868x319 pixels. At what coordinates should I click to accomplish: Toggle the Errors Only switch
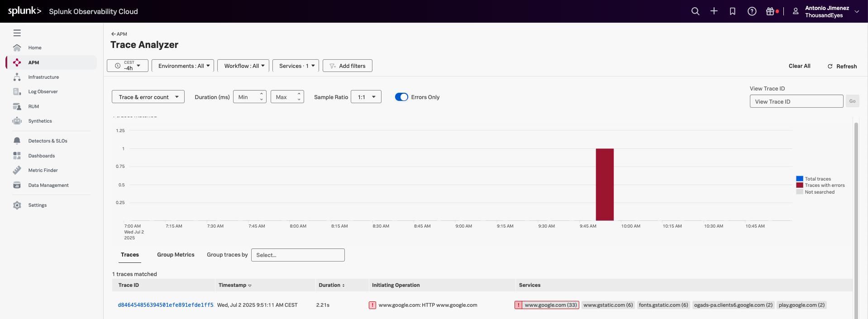click(401, 97)
